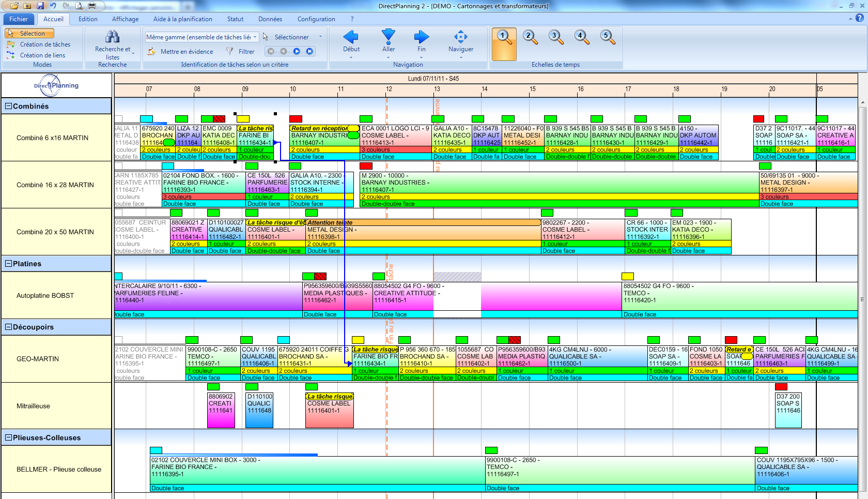Click the vertical scrollbar up arrow
The width and height of the screenshot is (868, 499).
click(x=862, y=102)
